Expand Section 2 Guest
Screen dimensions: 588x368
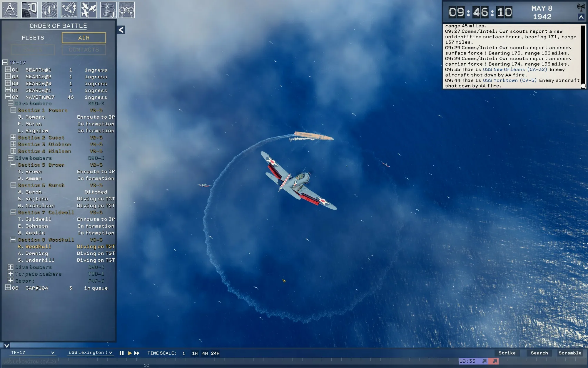(x=13, y=137)
